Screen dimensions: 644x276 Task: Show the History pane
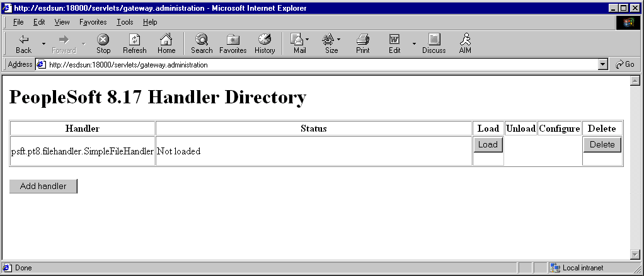[x=265, y=44]
